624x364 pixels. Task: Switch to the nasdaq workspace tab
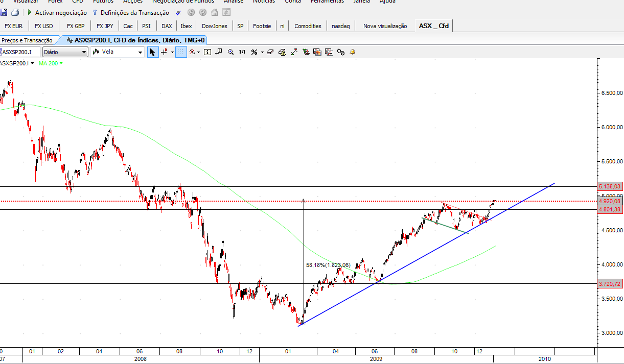(x=341, y=26)
